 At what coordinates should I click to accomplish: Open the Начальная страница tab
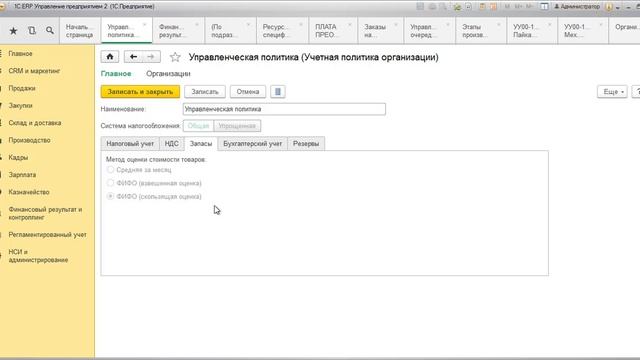pyautogui.click(x=80, y=31)
